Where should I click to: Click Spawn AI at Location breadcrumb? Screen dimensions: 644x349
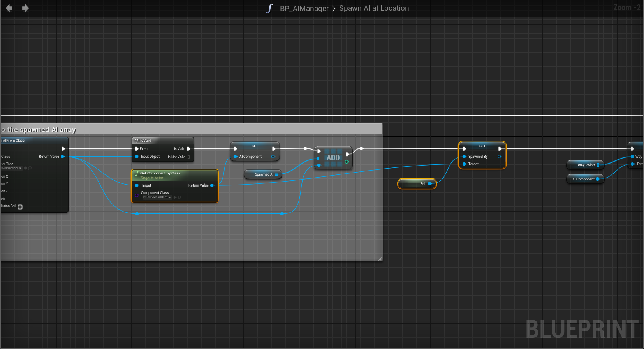(x=374, y=8)
